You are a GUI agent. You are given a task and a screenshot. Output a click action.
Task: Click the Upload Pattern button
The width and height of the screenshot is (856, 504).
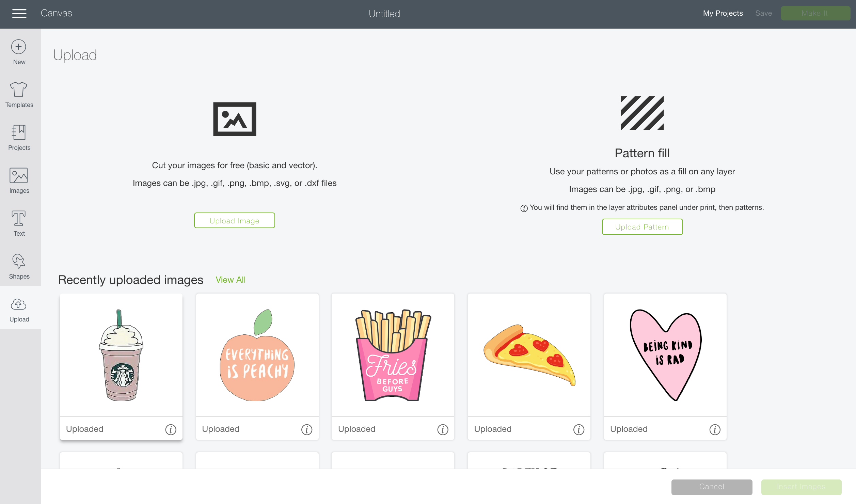[642, 227]
